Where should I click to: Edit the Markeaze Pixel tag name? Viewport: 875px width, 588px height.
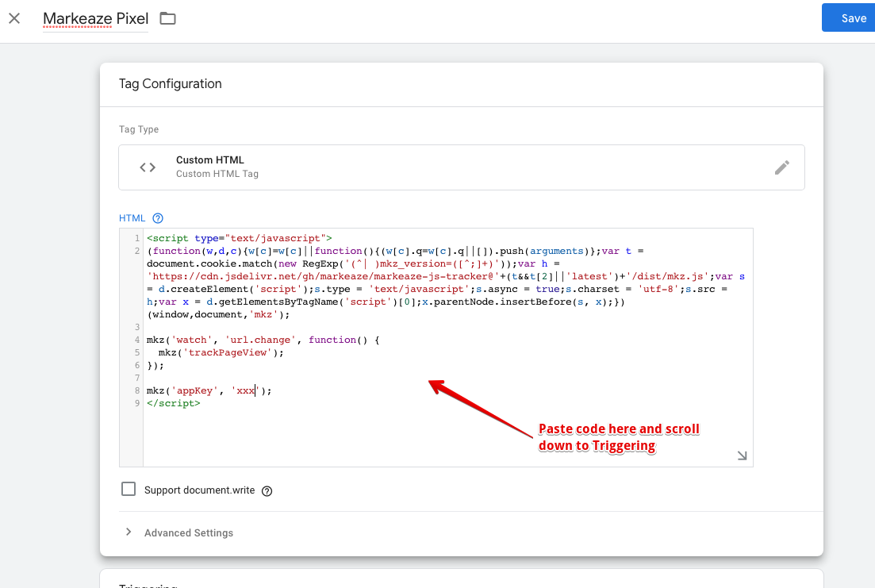(x=95, y=18)
